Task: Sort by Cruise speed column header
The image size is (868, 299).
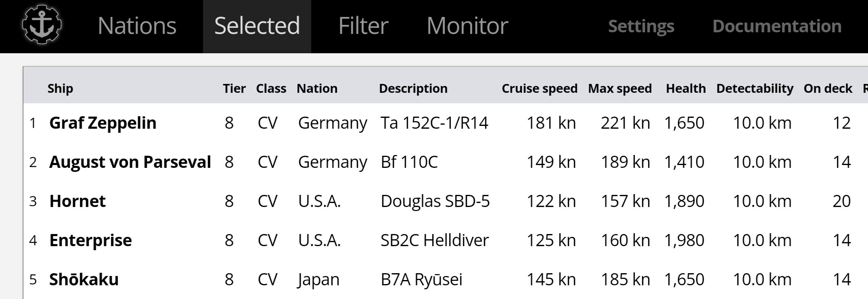Action: pos(539,88)
